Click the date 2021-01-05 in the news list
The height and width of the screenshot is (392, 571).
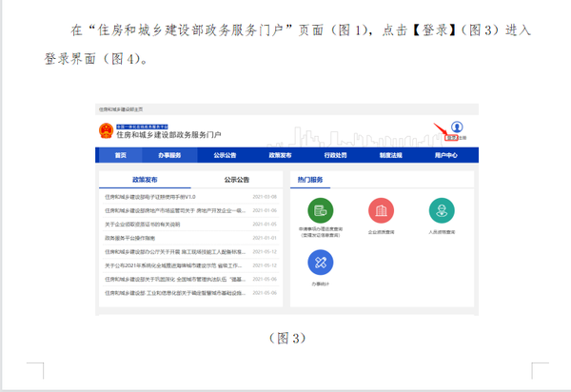(265, 225)
